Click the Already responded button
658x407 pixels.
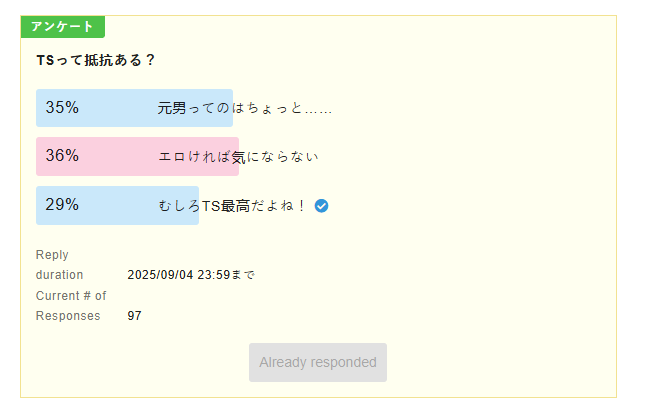coord(318,362)
